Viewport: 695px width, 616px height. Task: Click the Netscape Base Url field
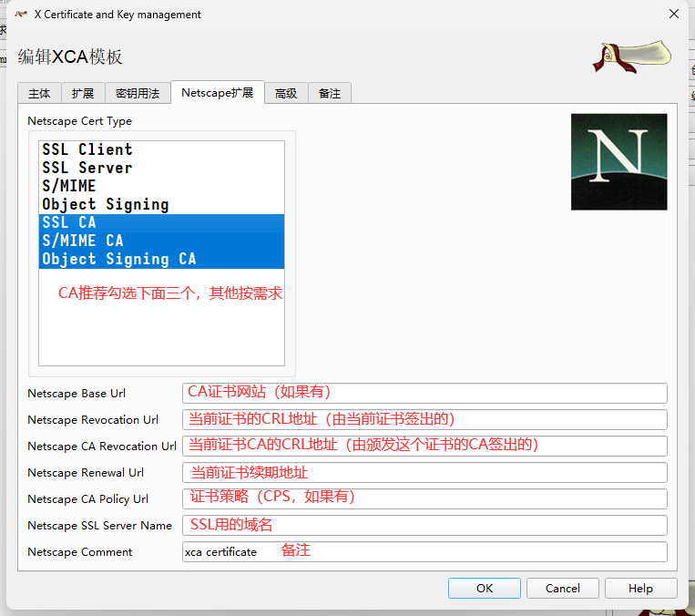tap(424, 393)
